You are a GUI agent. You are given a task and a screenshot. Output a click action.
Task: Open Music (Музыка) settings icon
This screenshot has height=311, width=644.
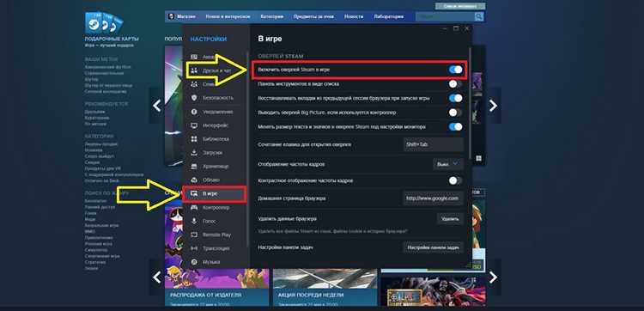(x=195, y=262)
